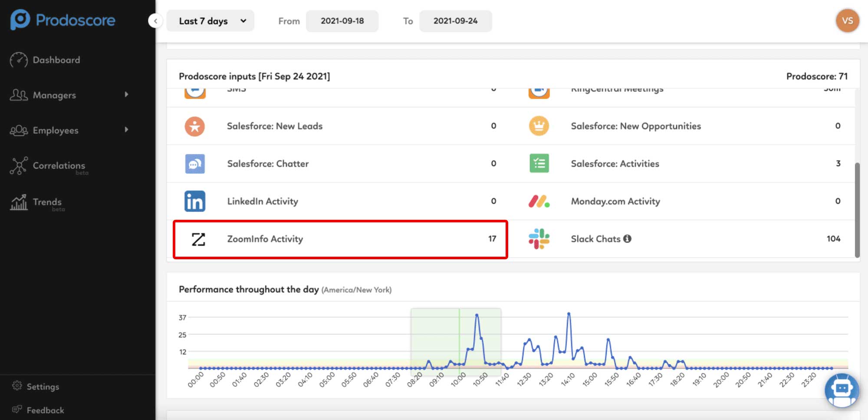Select the Monday.com Activity label
The width and height of the screenshot is (868, 420).
point(615,201)
